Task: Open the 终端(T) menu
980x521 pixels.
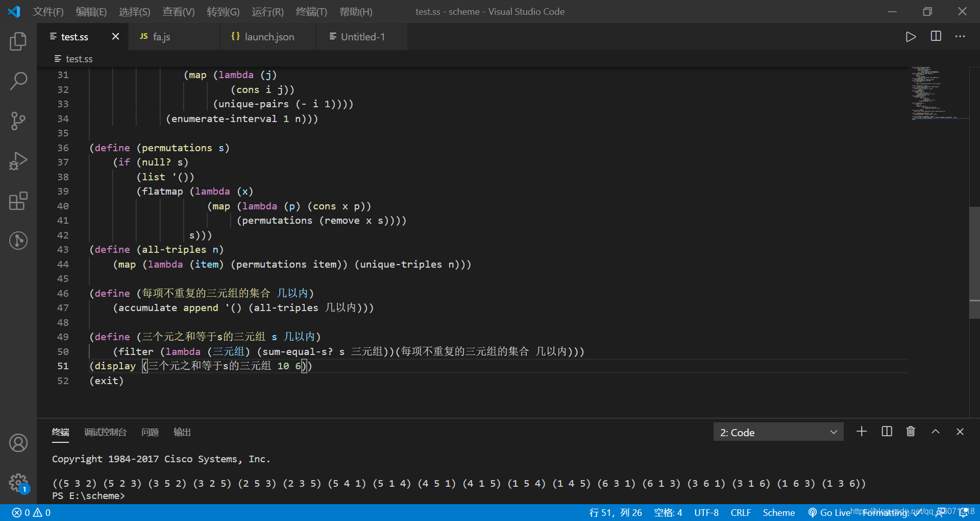Action: click(311, 11)
